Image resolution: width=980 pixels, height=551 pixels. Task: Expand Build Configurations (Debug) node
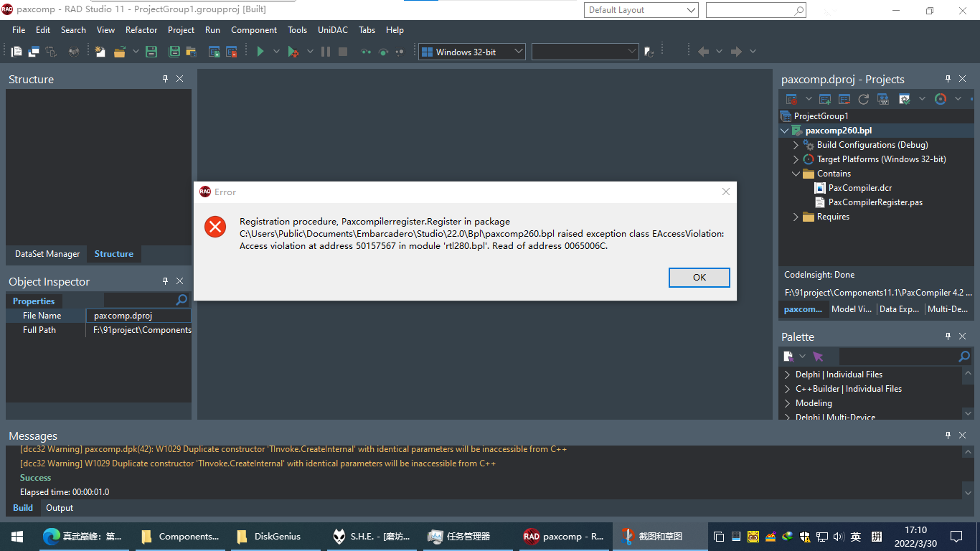pos(796,145)
